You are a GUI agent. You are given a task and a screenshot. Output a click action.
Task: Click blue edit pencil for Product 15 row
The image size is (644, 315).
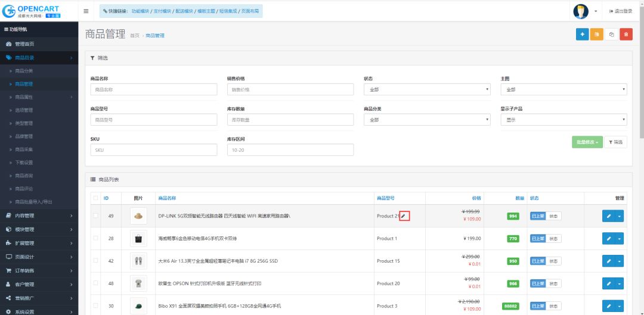pos(608,261)
